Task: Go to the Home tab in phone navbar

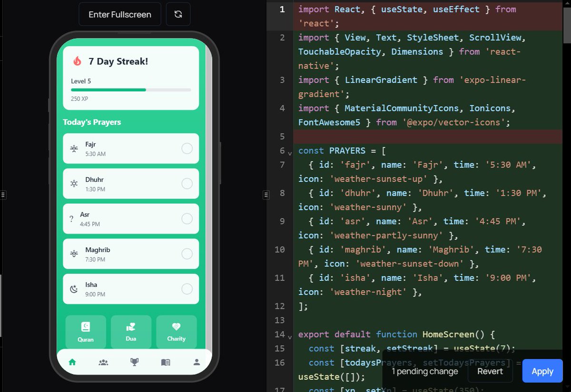Action: (x=72, y=362)
